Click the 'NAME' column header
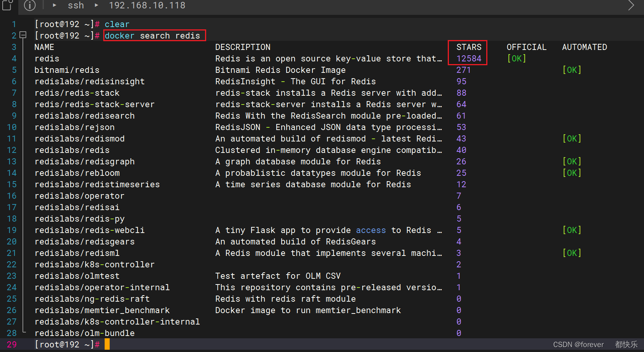The width and height of the screenshot is (644, 352). [x=44, y=47]
